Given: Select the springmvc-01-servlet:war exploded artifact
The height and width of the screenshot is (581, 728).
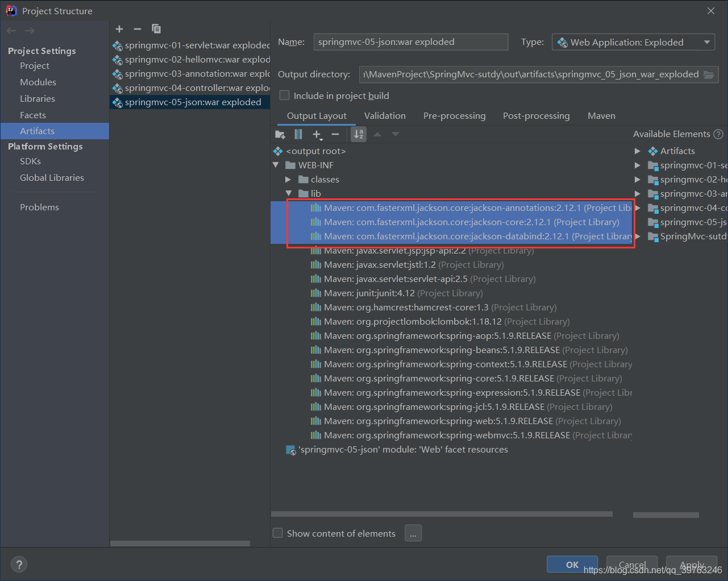Looking at the screenshot, I should pyautogui.click(x=190, y=45).
